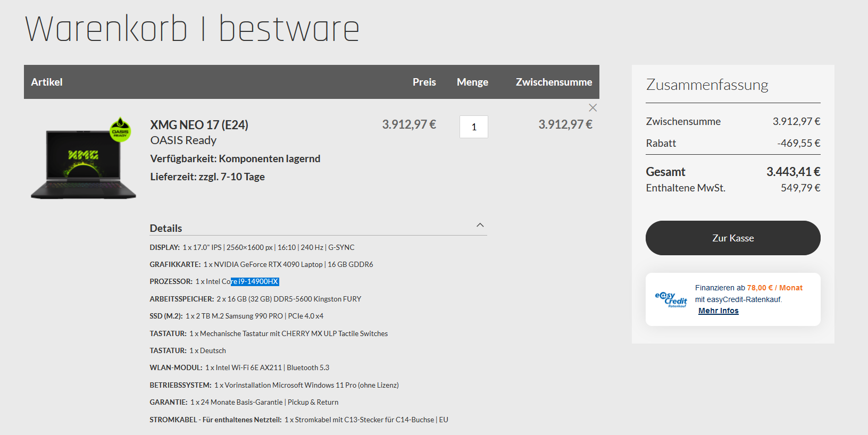Click the GRAFIKKARTE RTX 4090 line
This screenshot has height=435, width=868.
tap(261, 264)
